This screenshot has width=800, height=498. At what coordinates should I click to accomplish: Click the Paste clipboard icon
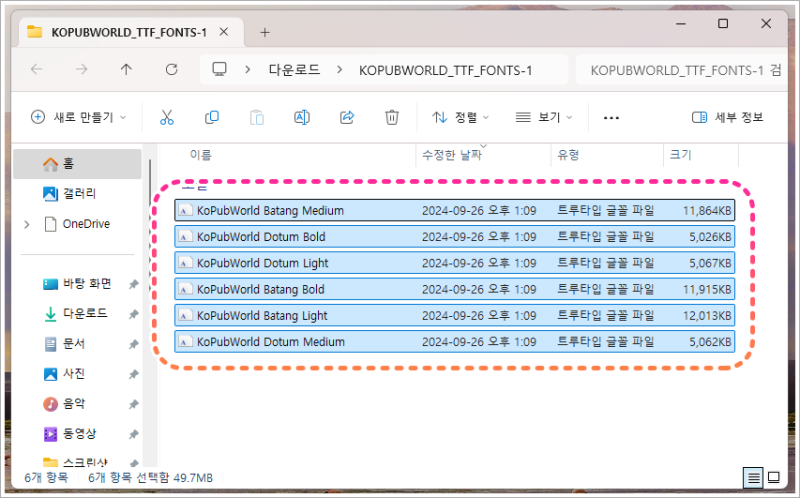point(257,117)
